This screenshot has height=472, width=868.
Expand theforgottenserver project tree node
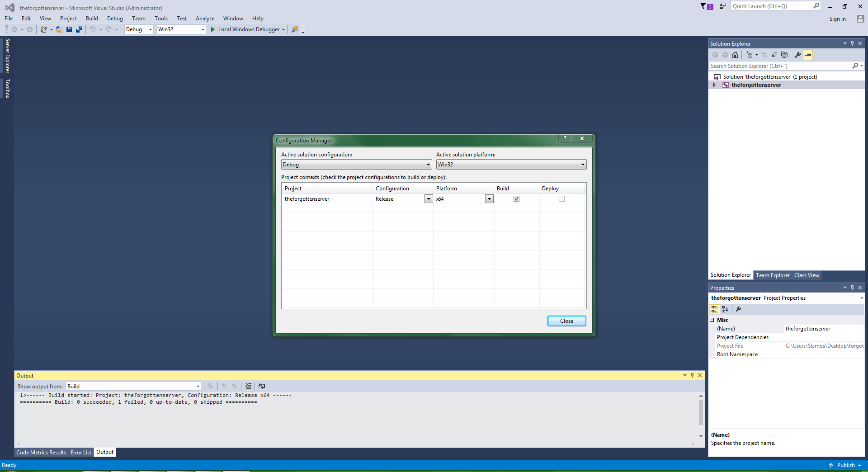[x=714, y=85]
